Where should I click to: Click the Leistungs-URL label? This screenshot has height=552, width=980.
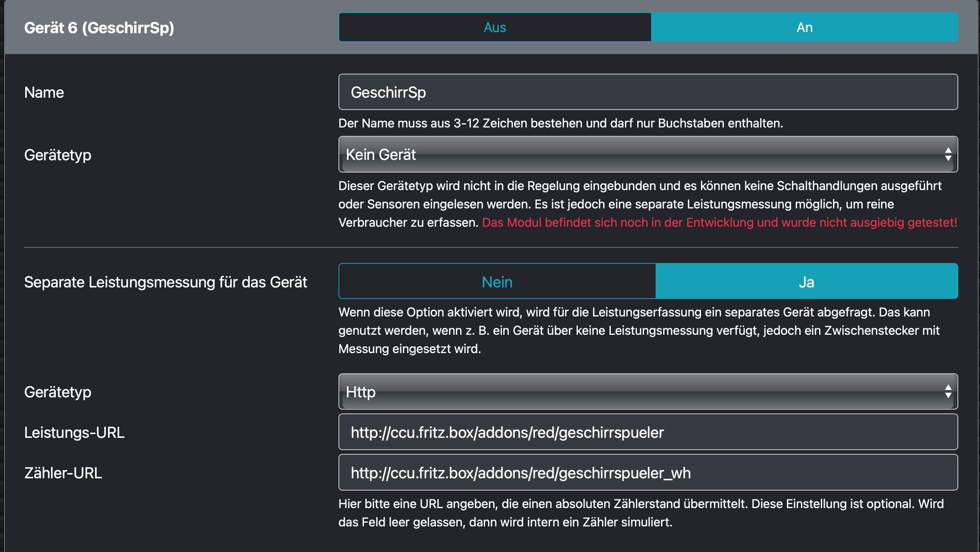pyautogui.click(x=74, y=433)
